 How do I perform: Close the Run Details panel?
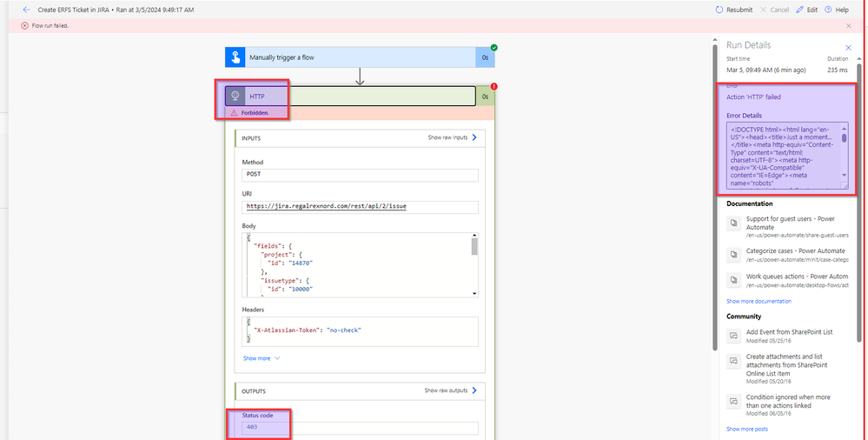point(848,48)
